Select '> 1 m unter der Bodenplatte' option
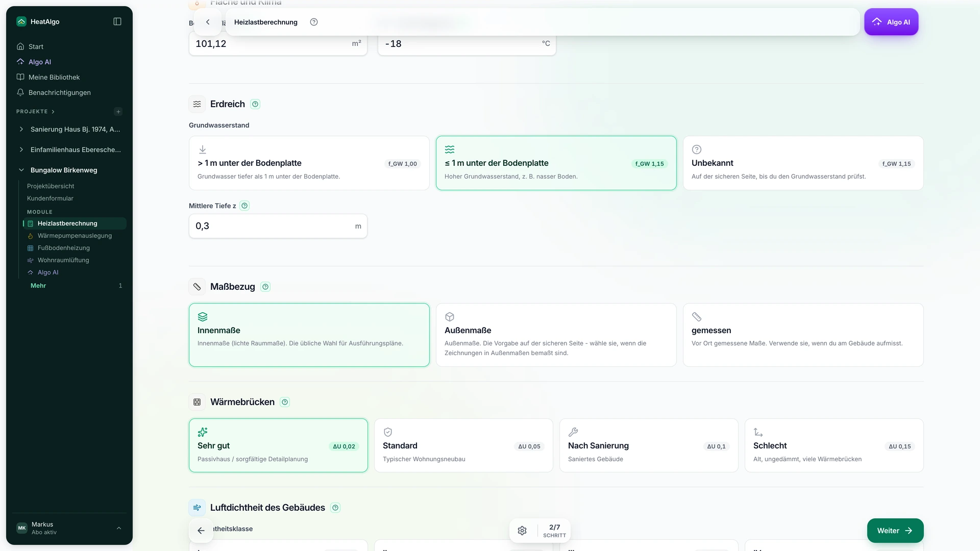This screenshot has height=551, width=980. [x=309, y=163]
